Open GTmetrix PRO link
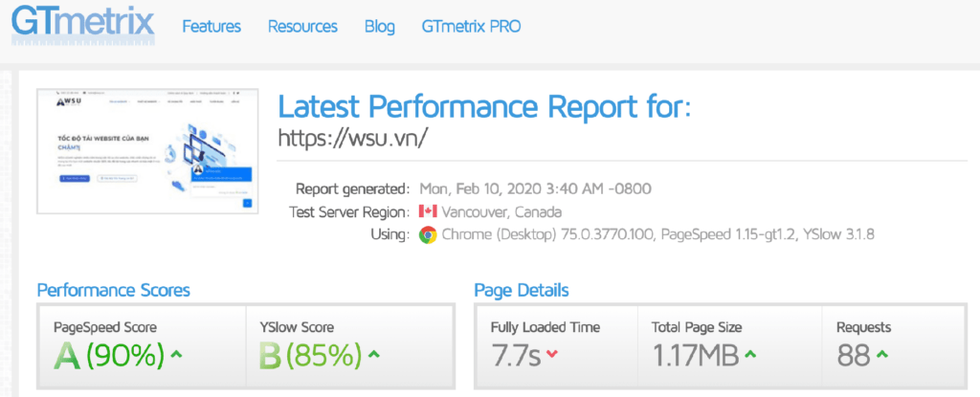 pyautogui.click(x=471, y=26)
